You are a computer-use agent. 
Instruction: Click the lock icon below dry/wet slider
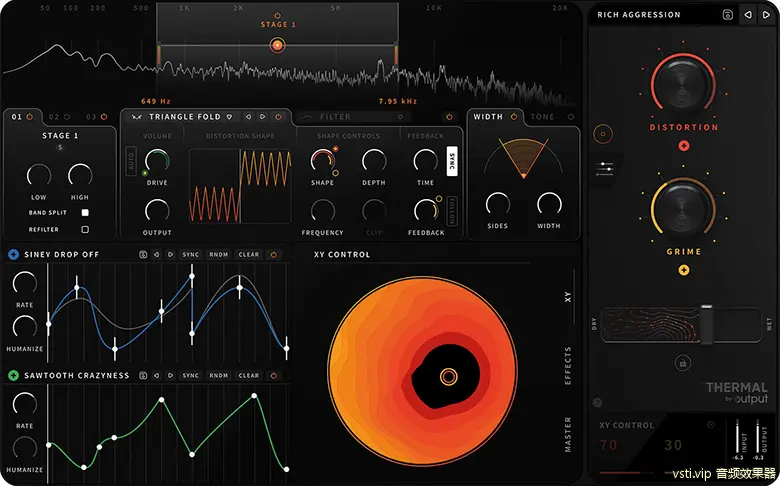point(683,363)
